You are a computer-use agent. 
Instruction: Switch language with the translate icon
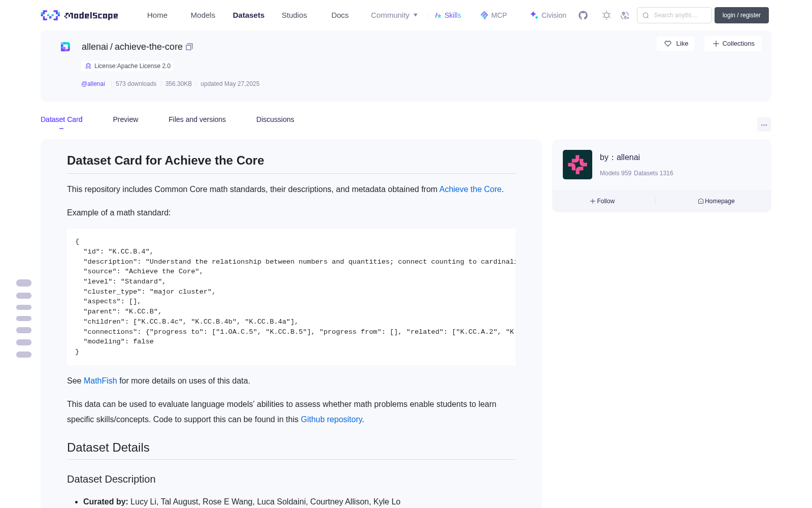tap(625, 15)
